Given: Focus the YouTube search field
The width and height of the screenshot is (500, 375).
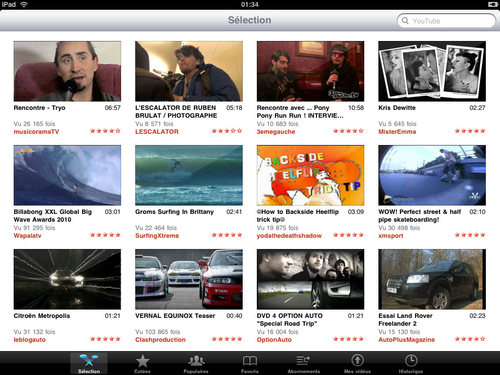Looking at the screenshot, I should pyautogui.click(x=447, y=21).
